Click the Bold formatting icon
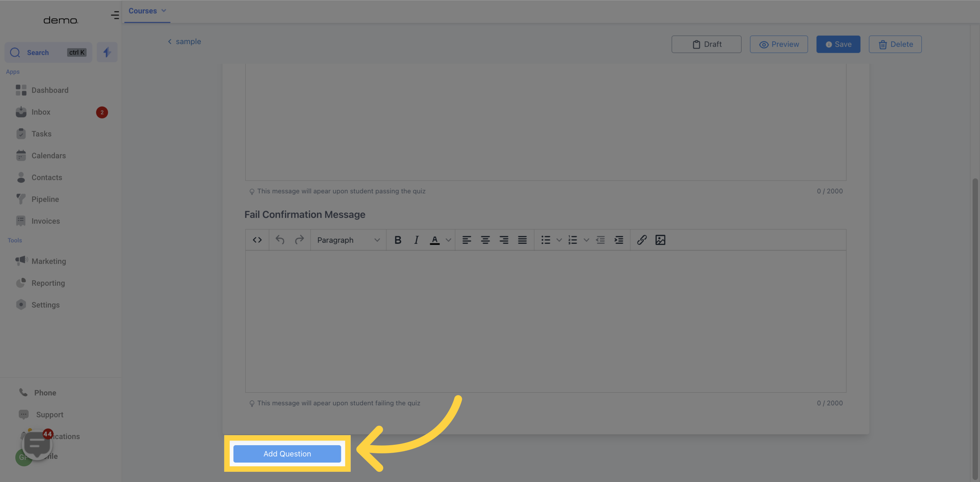The image size is (980, 482). pyautogui.click(x=398, y=239)
